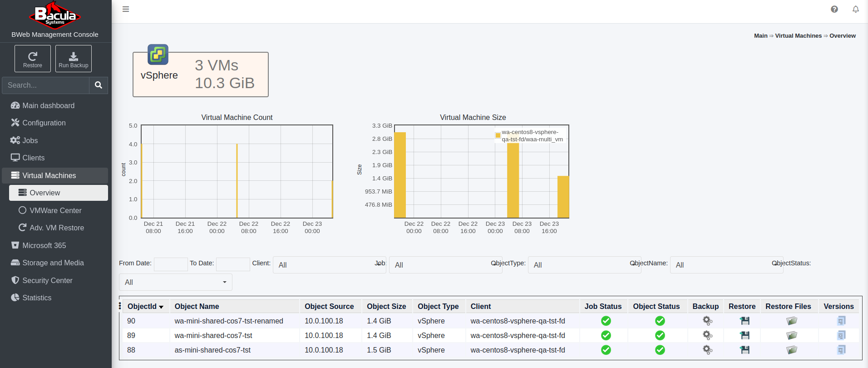Click restore disk icon for object 89
Screen dimensions: 868x368
coord(745,335)
